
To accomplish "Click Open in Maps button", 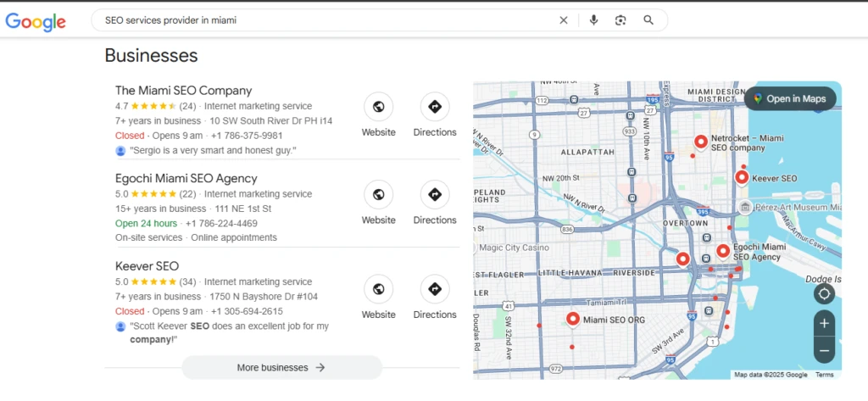I will tap(790, 98).
